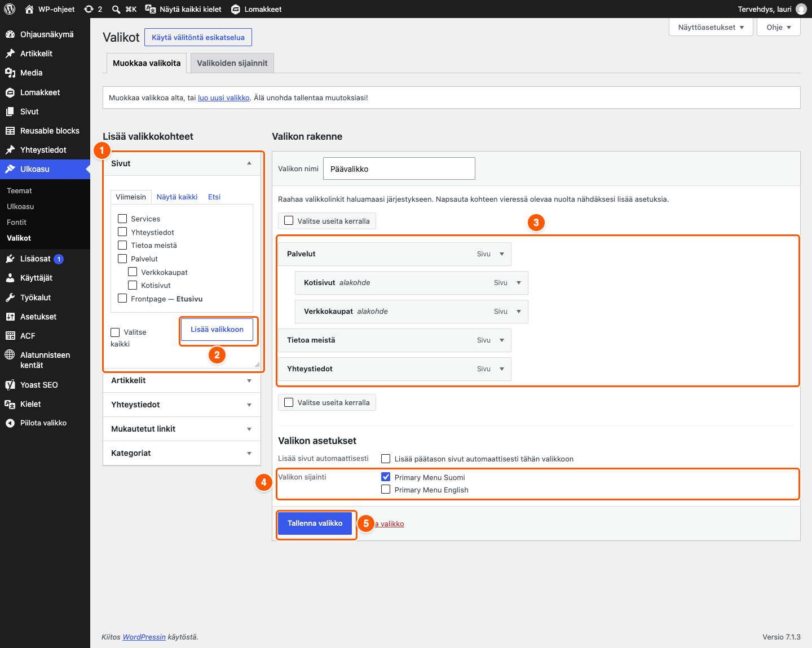Click the updates icon showing 2

tap(93, 9)
